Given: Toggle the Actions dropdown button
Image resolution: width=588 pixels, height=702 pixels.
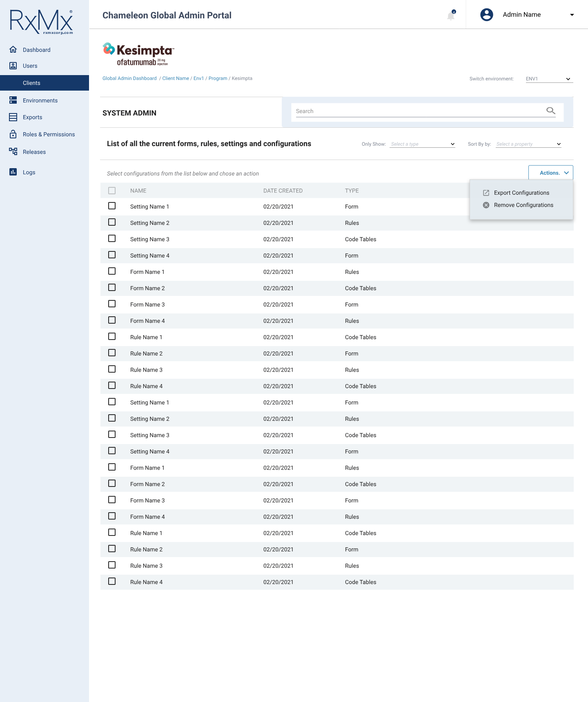Looking at the screenshot, I should coord(551,173).
